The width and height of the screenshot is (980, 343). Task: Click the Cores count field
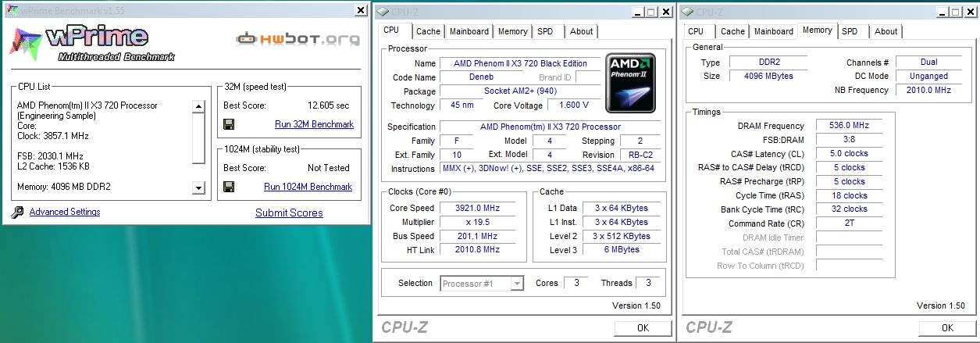tap(576, 283)
